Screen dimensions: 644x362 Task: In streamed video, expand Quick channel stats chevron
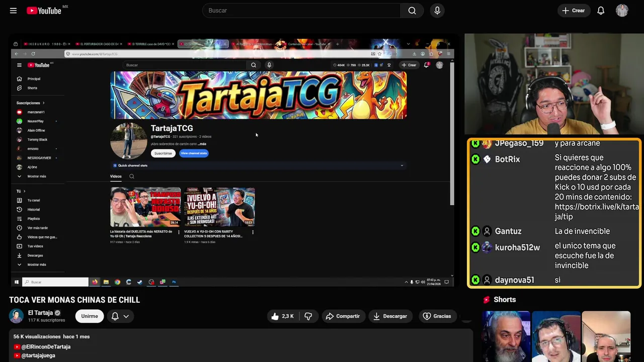[x=401, y=165]
